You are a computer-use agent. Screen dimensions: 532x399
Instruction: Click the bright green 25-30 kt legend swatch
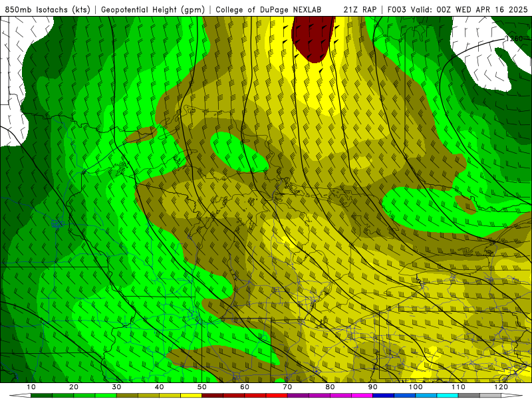point(106,396)
